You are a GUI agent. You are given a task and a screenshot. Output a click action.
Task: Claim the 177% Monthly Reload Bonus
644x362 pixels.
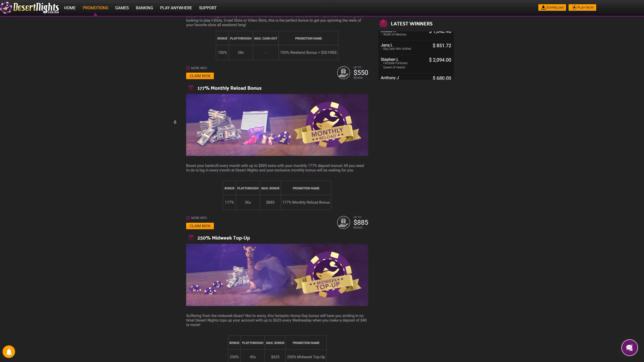[200, 226]
